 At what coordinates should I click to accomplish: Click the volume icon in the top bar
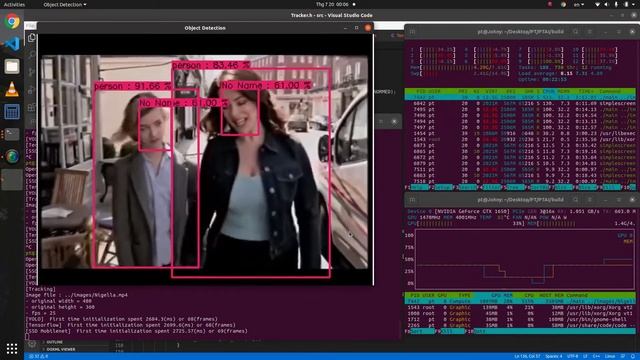[x=606, y=4]
